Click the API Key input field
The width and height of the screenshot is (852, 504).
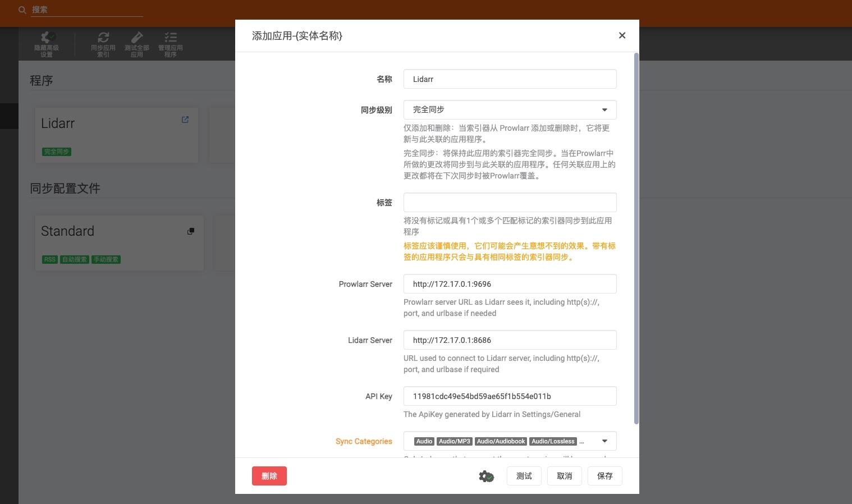(x=510, y=396)
